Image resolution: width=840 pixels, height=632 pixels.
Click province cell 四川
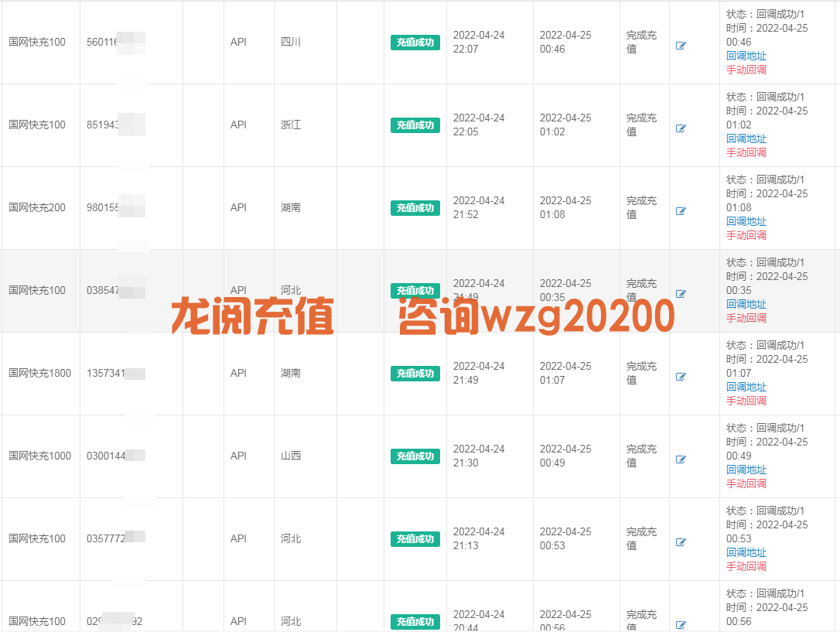291,43
